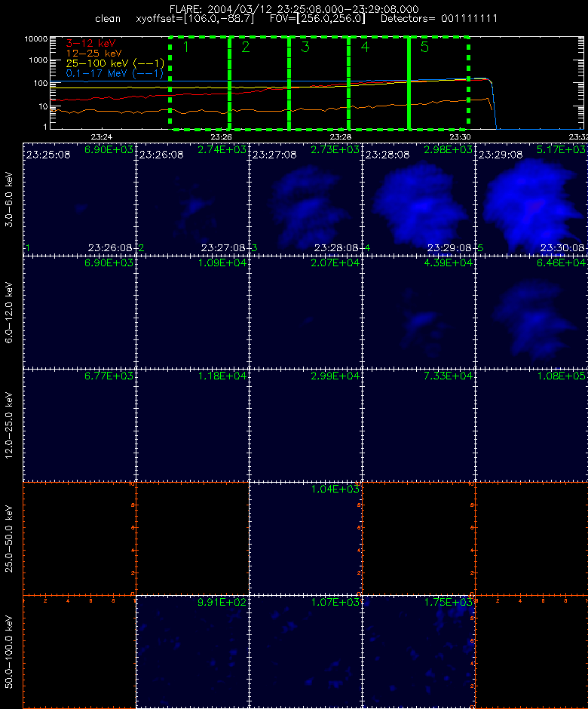Viewport: 588px width, 709px height.
Task: Click the 23:30 time axis label
Action: 460,137
